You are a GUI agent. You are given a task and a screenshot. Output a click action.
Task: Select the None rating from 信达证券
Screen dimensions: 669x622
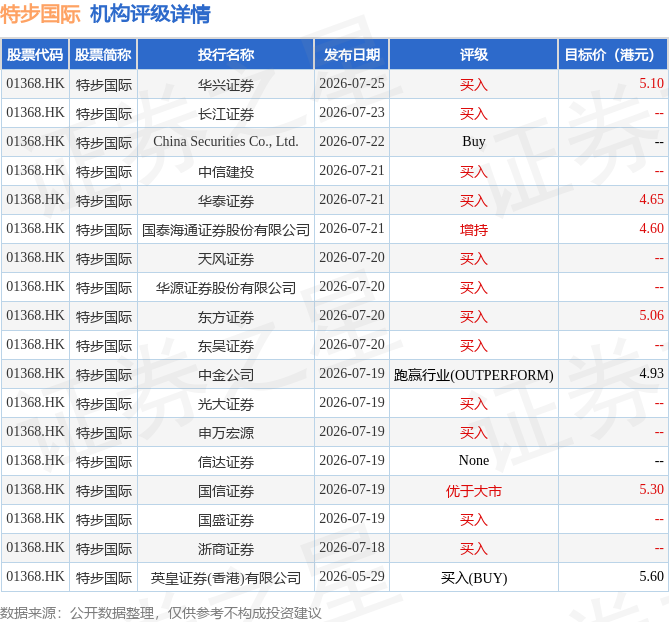[474, 461]
